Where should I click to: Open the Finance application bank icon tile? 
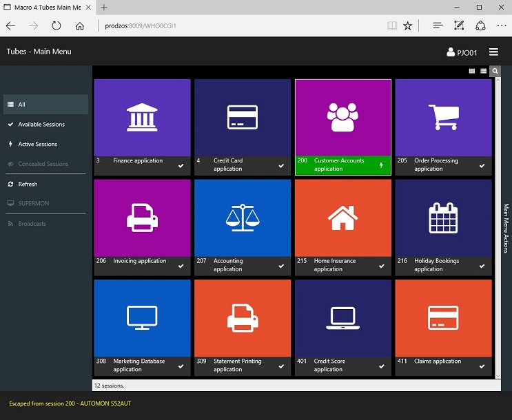pyautogui.click(x=141, y=117)
